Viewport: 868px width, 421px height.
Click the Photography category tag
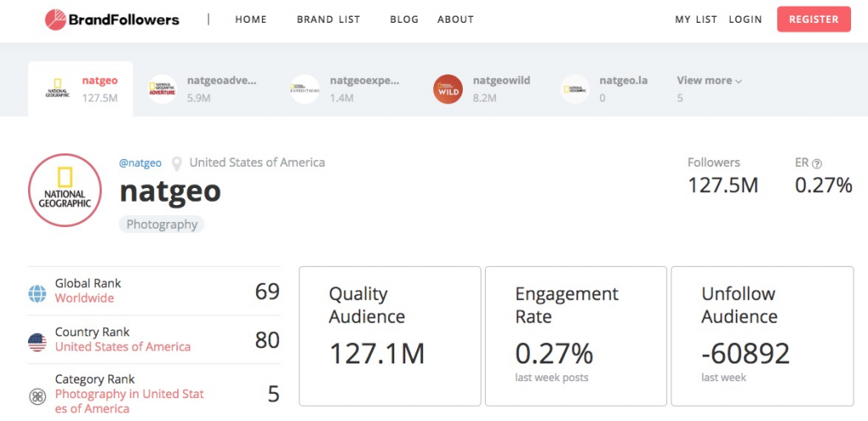pos(162,224)
